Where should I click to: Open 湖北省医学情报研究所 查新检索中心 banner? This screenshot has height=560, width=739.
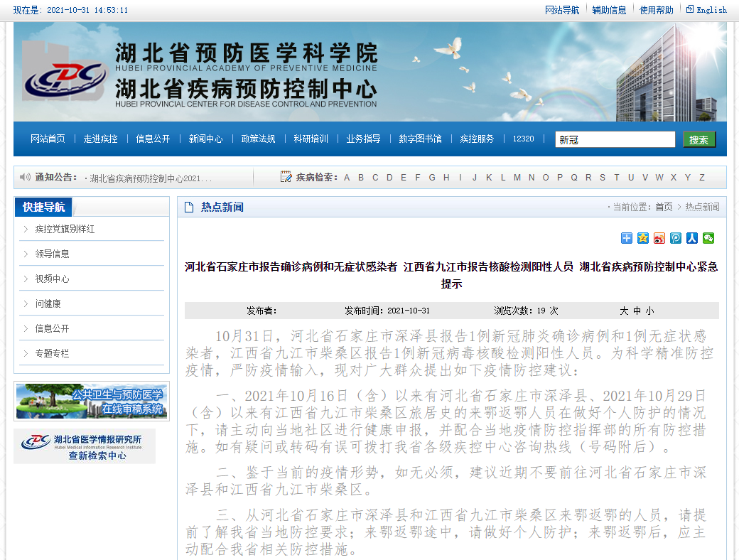tap(85, 446)
